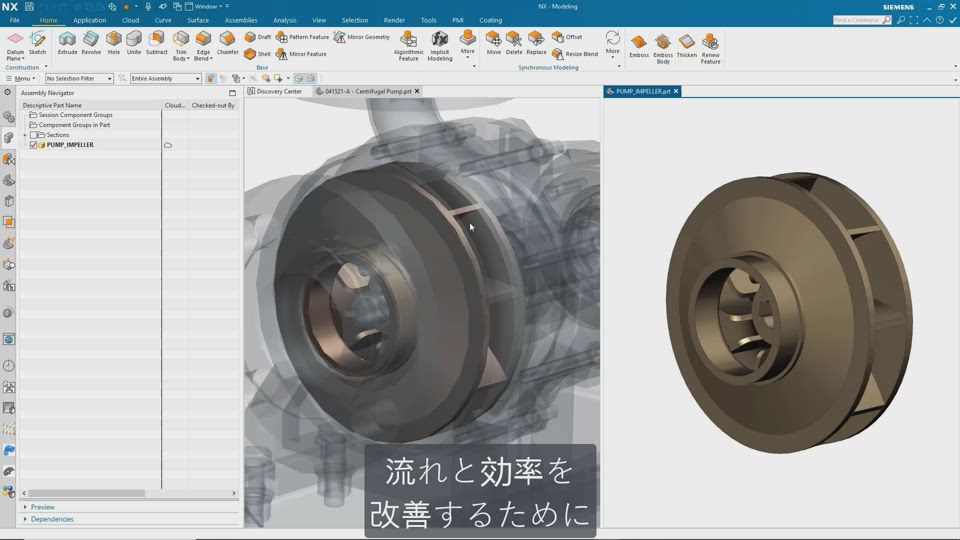Open the Entire Assembly scope dropdown
This screenshot has width=960, height=540.
(165, 78)
